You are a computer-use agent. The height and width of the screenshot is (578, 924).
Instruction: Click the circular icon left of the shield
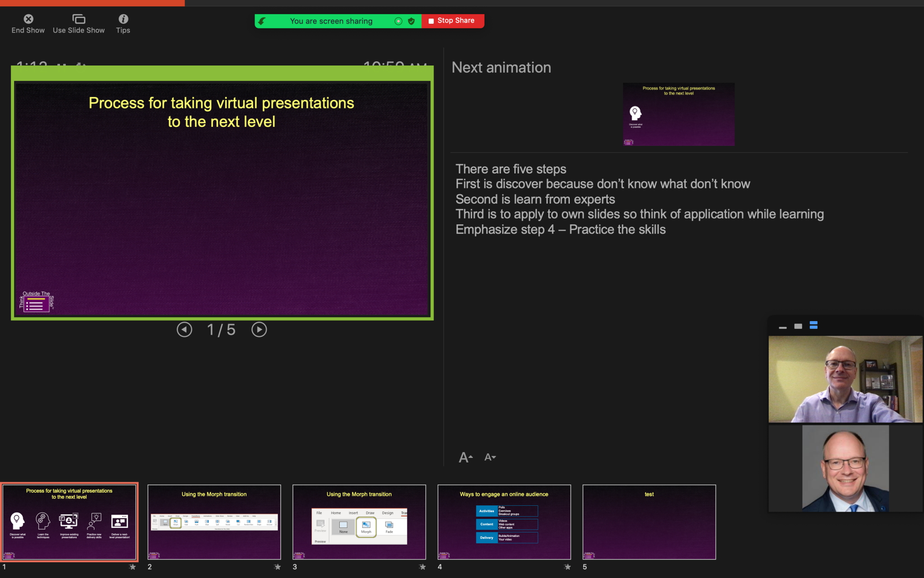[x=398, y=21]
